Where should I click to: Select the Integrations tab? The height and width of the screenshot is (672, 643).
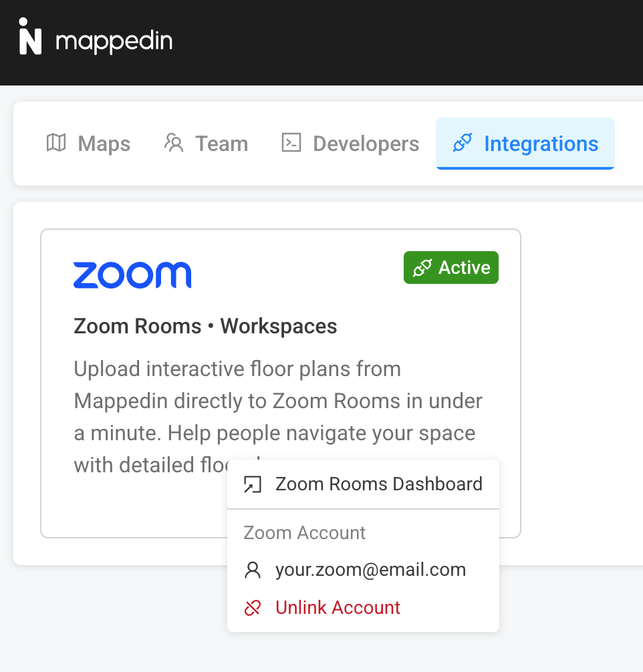pos(525,143)
